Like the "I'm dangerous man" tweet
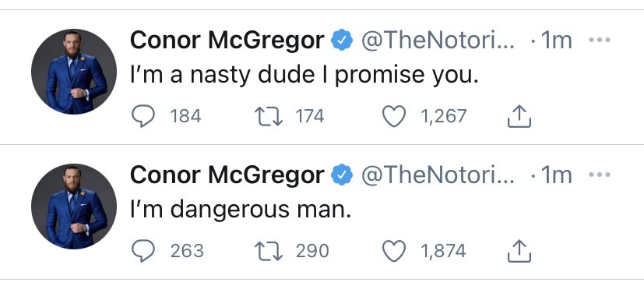Image resolution: width=644 pixels, height=286 pixels. (x=394, y=251)
